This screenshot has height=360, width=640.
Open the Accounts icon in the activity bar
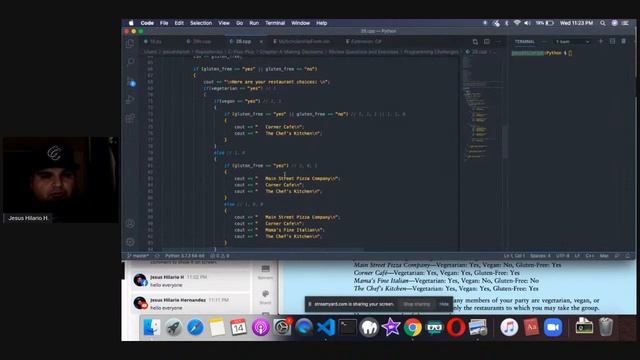(130, 223)
